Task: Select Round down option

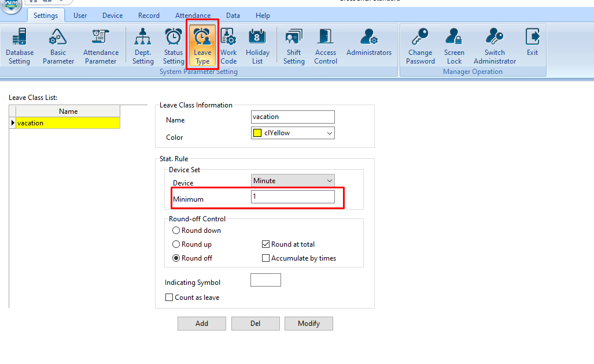Action: tap(197, 231)
